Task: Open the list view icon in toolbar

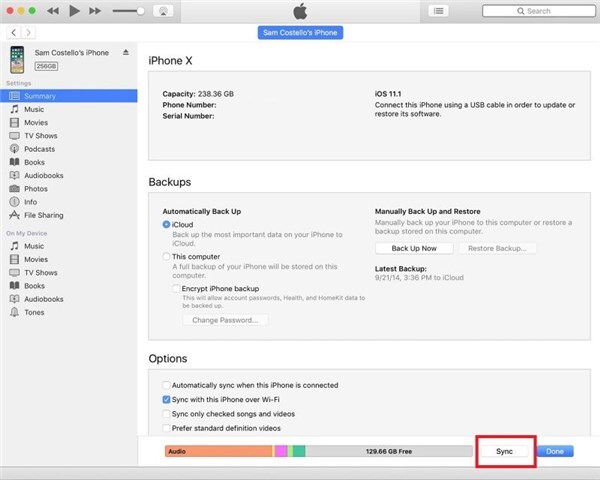Action: coord(438,10)
